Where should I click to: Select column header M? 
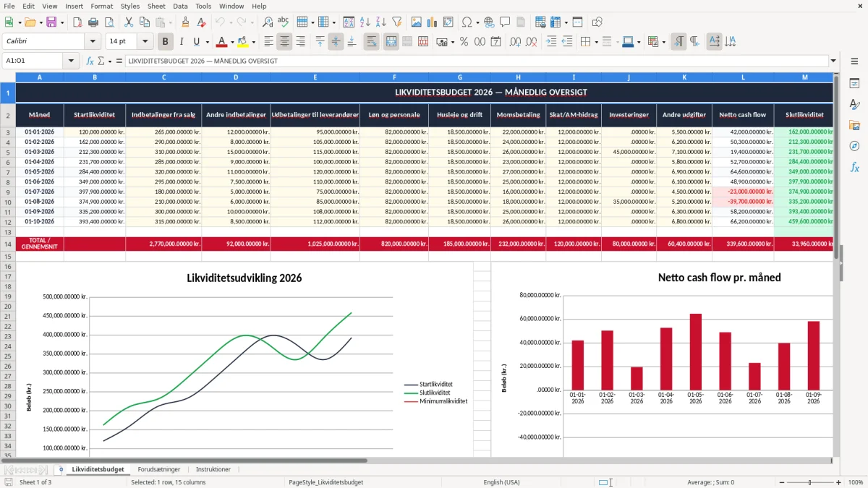[x=805, y=77]
